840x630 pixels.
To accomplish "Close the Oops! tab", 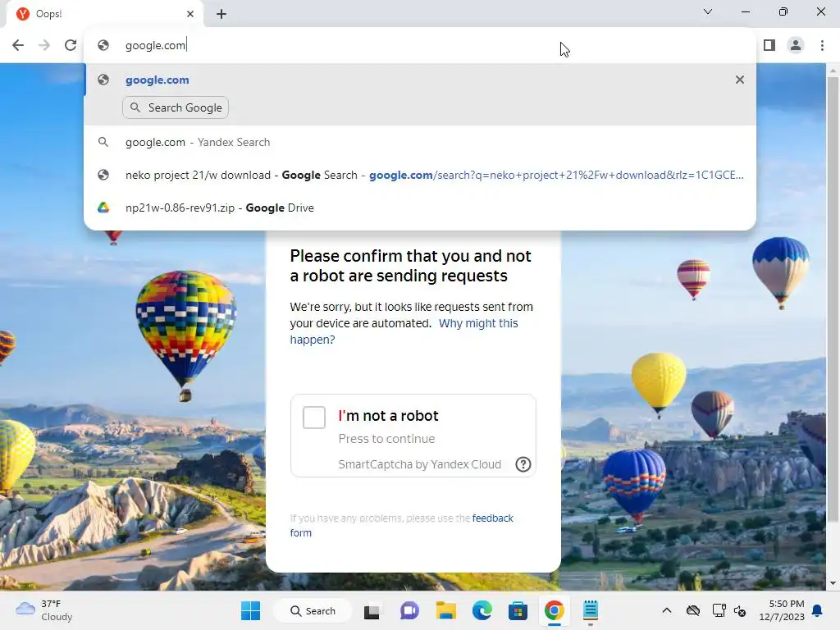I will tap(190, 14).
